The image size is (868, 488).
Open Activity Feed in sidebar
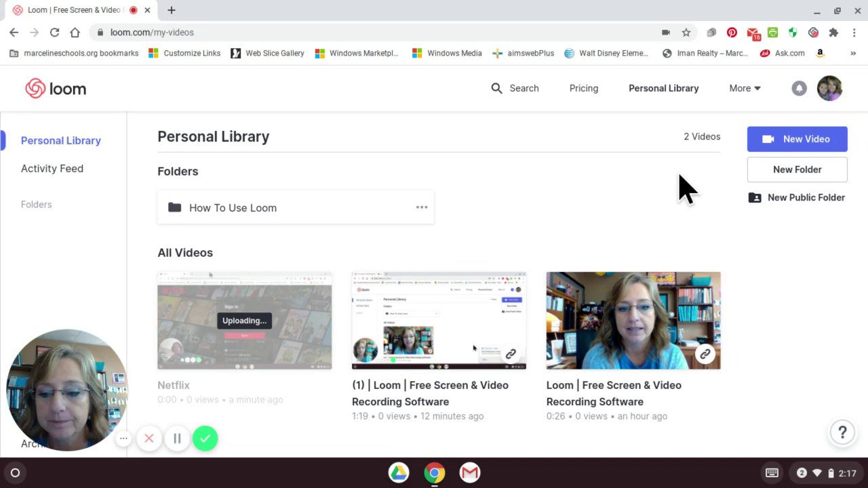tap(52, 168)
